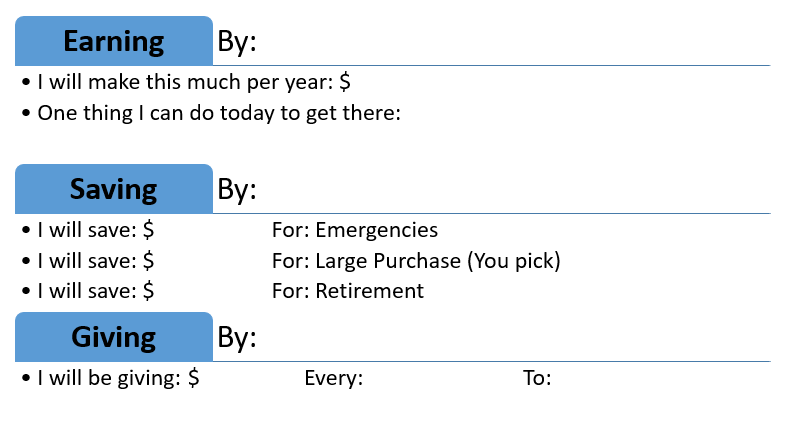The image size is (789, 426).
Task: Click the blue Earning header
Action: [x=114, y=41]
